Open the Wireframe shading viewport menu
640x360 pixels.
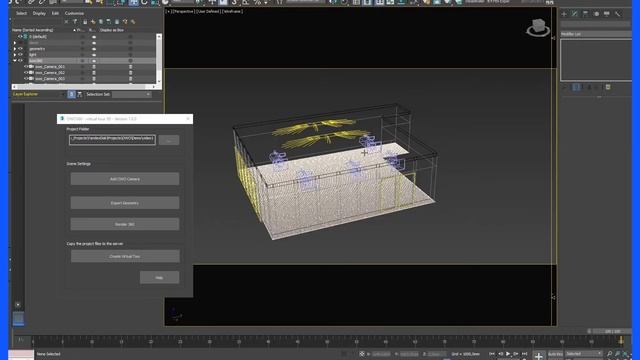tap(232, 11)
